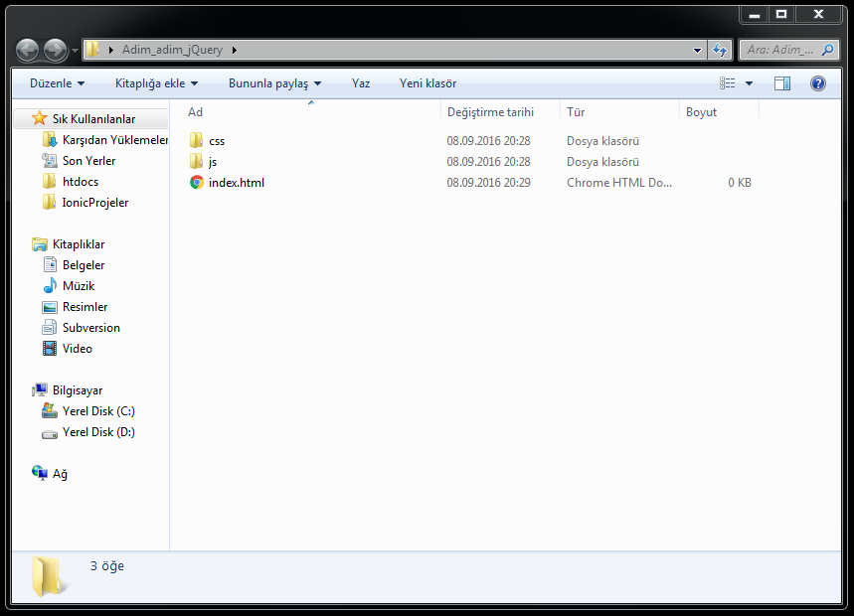Open the address bar's previous locations dropdown
This screenshot has width=854, height=616.
click(697, 50)
